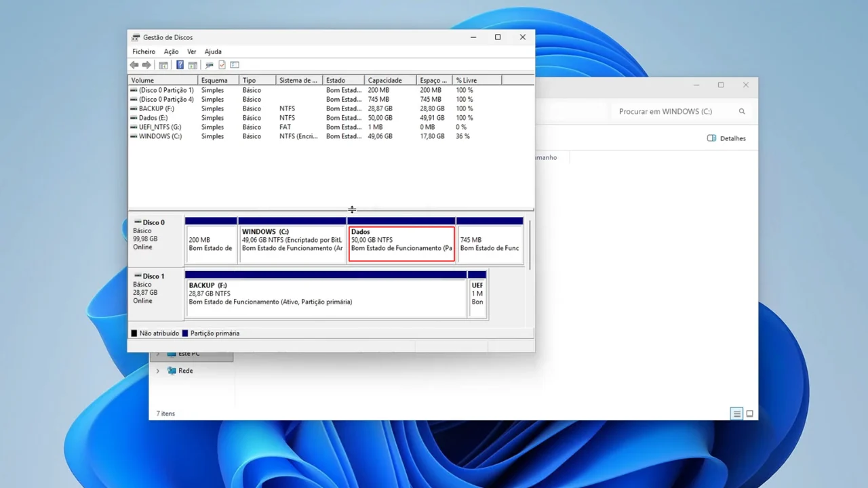
Task: Sort by the Esquema column header
Action: (x=218, y=80)
